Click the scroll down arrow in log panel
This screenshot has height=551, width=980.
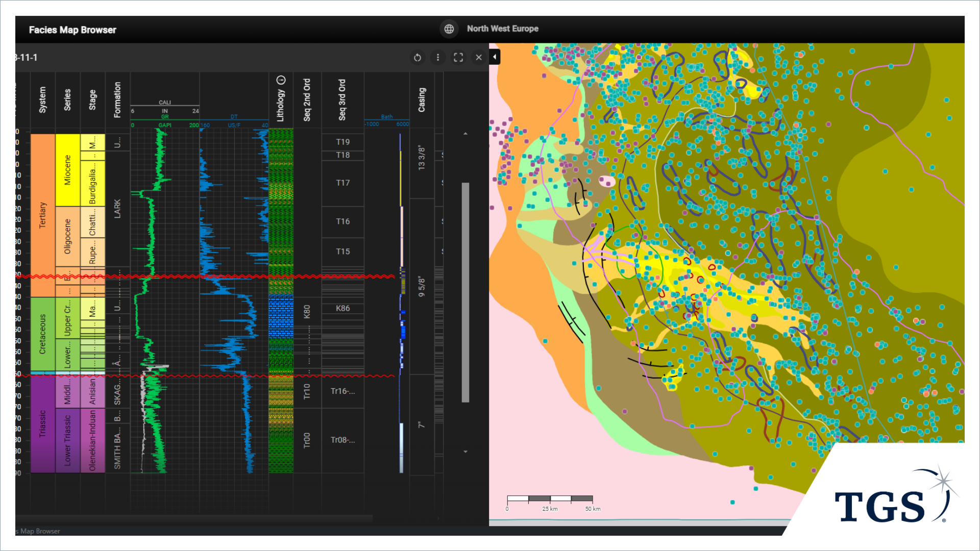(465, 452)
